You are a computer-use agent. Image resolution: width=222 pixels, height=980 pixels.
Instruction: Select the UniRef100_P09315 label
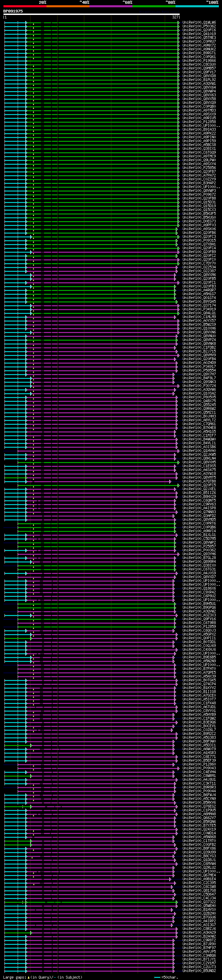199,241
